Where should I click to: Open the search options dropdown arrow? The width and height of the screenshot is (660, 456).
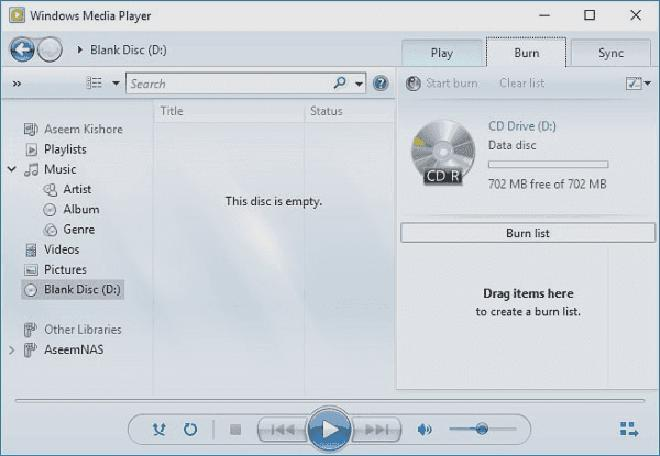click(359, 84)
